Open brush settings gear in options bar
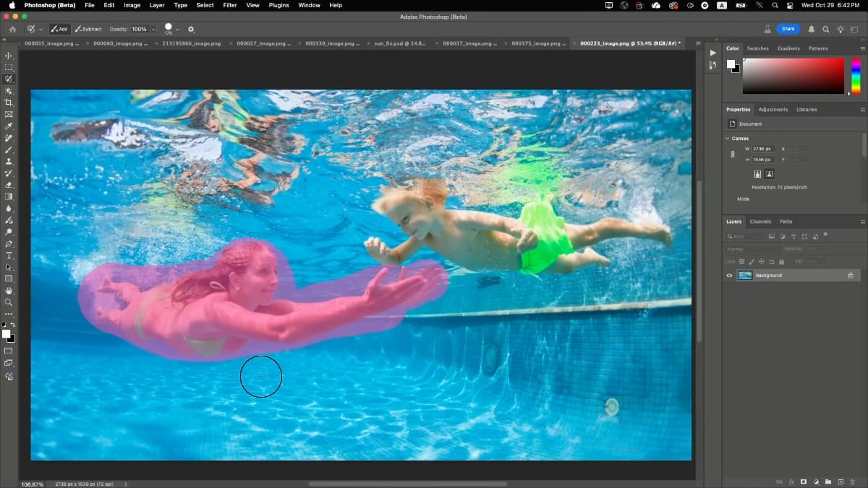 tap(191, 29)
